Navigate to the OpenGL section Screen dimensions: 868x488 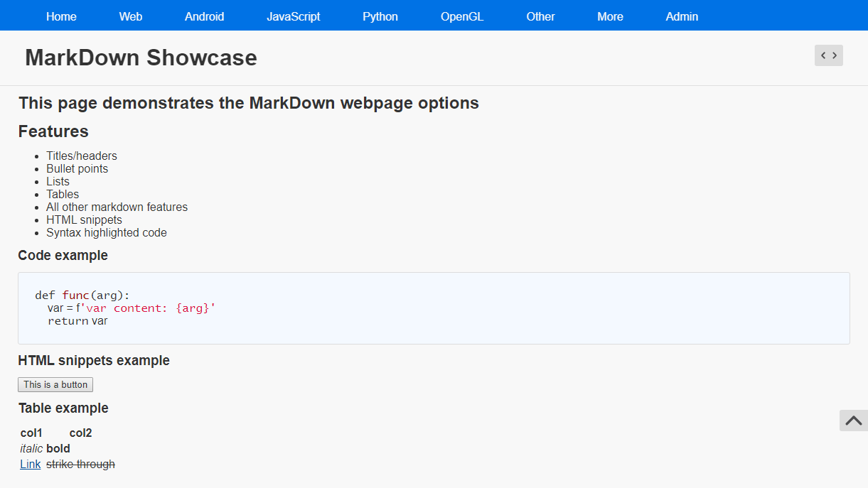pyautogui.click(x=462, y=16)
